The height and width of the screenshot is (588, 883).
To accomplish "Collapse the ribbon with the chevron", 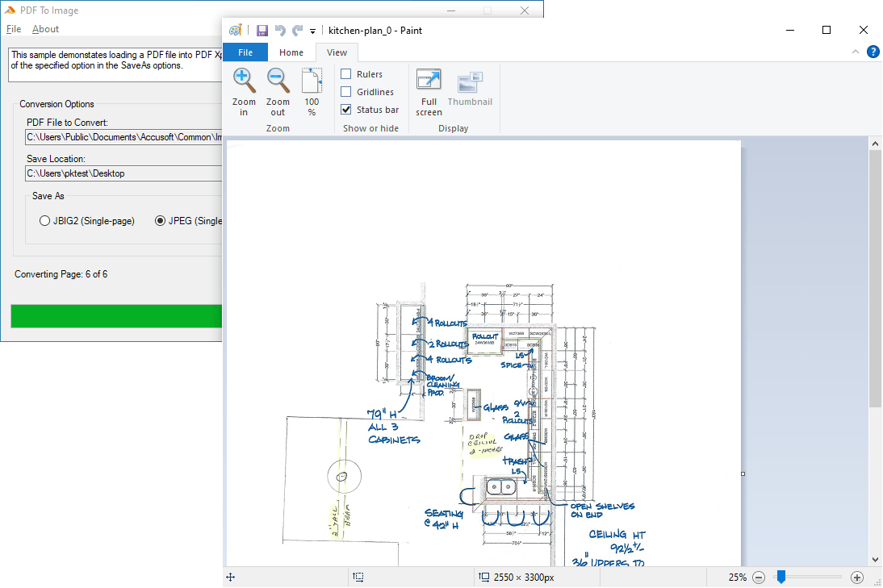I will [x=855, y=52].
